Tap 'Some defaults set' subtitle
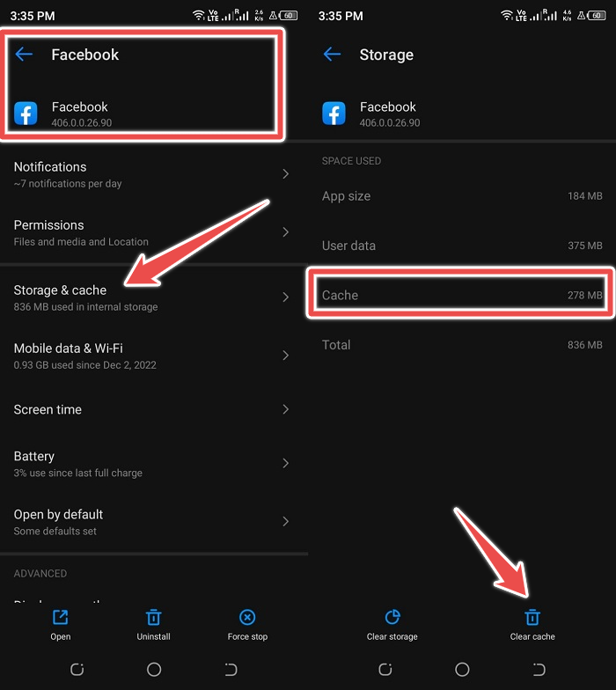 (55, 532)
